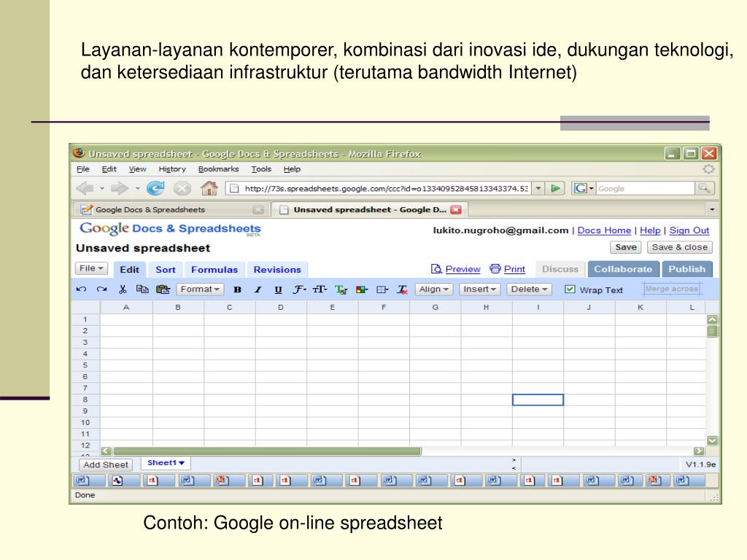Reload the page with Firefox refresh icon
This screenshot has height=560, width=747.
click(x=155, y=189)
